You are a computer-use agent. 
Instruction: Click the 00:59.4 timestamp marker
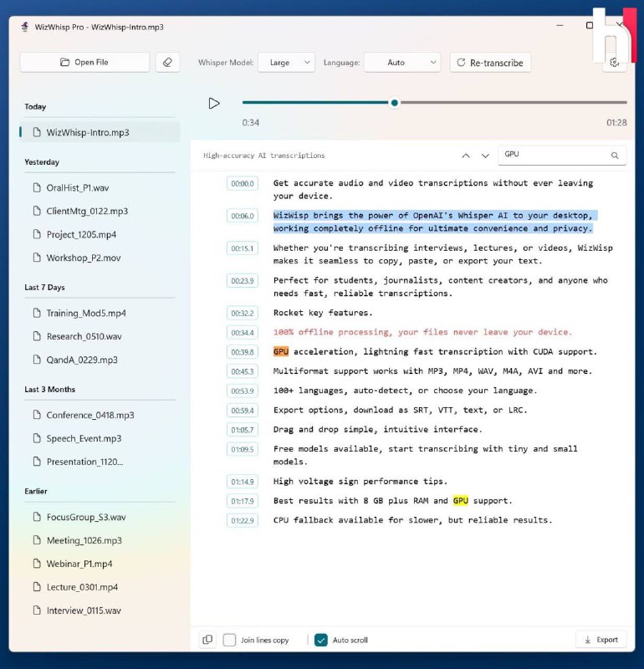tap(243, 411)
